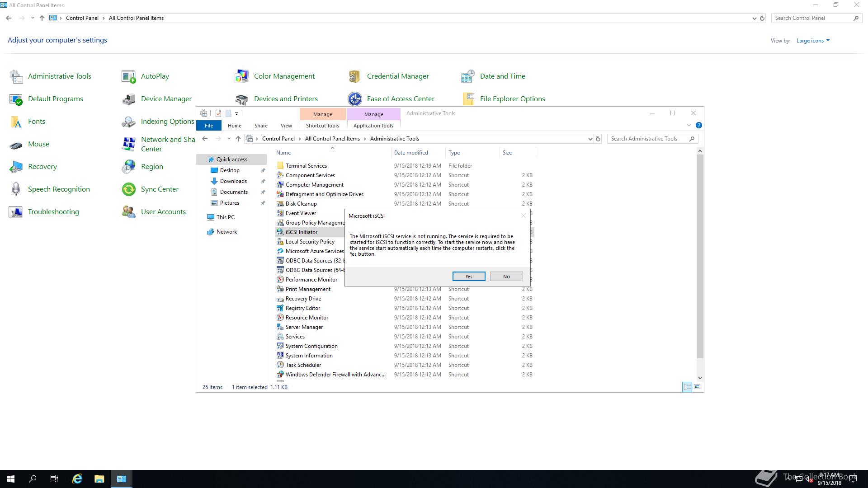This screenshot has height=488, width=868.
Task: Select Computer Management shortcut
Action: 314,185
